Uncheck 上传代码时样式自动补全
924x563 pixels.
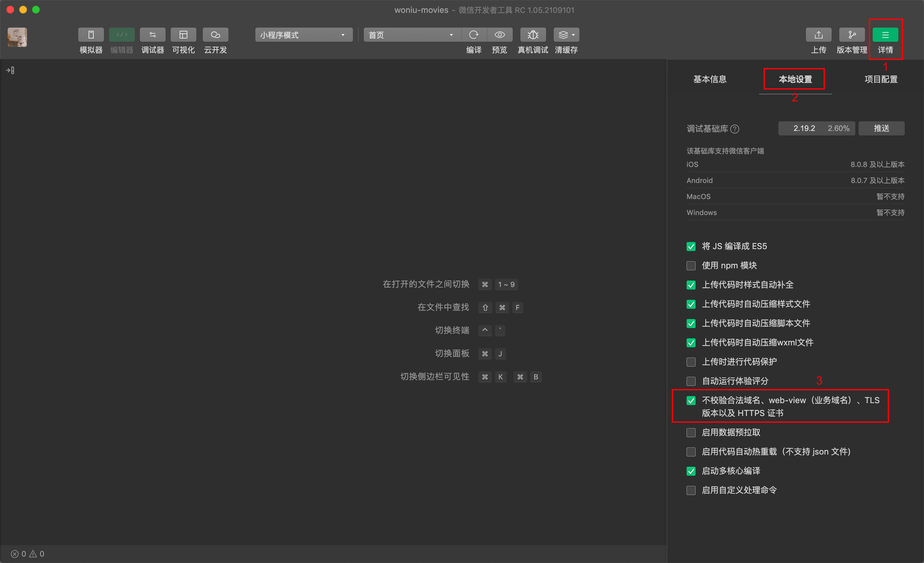[x=691, y=285]
